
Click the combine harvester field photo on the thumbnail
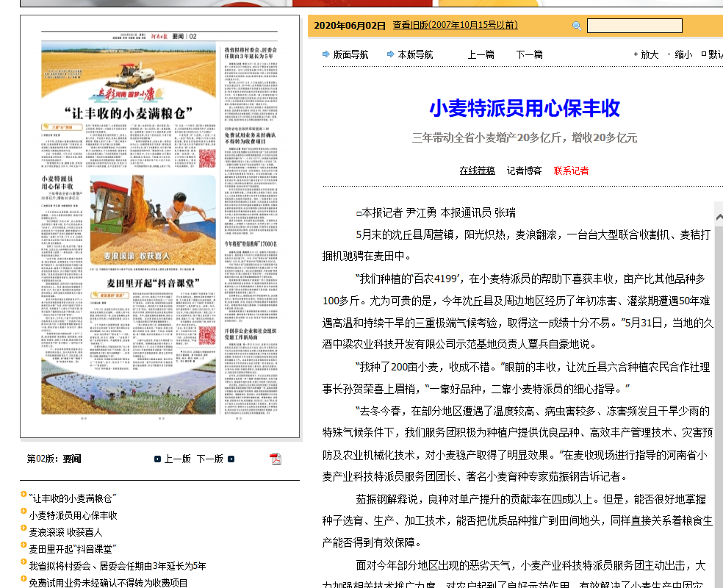pyautogui.click(x=128, y=69)
